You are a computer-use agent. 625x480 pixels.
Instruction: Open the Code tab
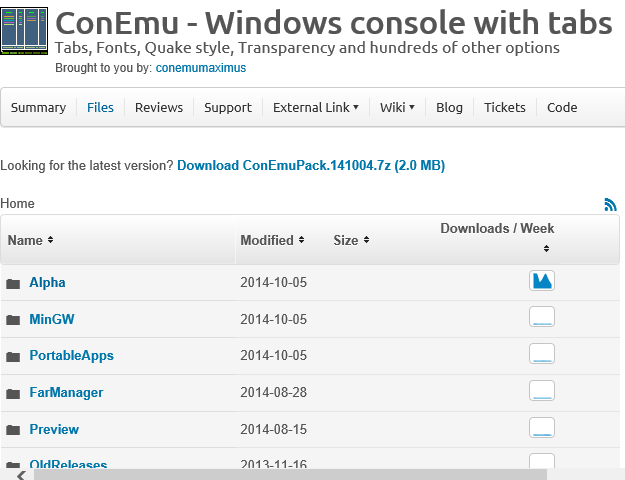click(x=562, y=108)
